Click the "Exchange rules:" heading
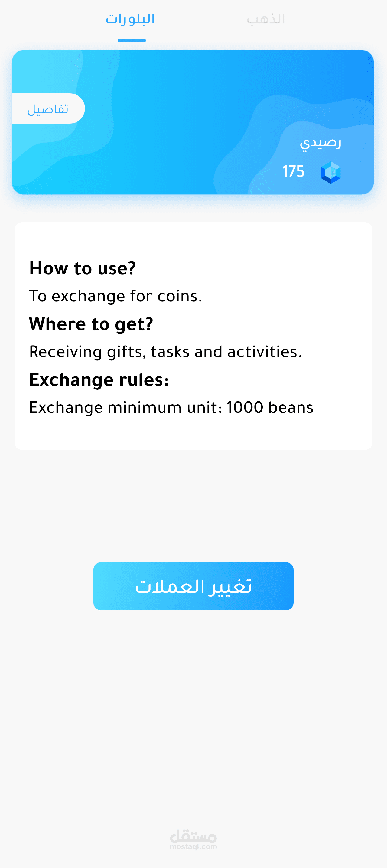 click(x=99, y=380)
